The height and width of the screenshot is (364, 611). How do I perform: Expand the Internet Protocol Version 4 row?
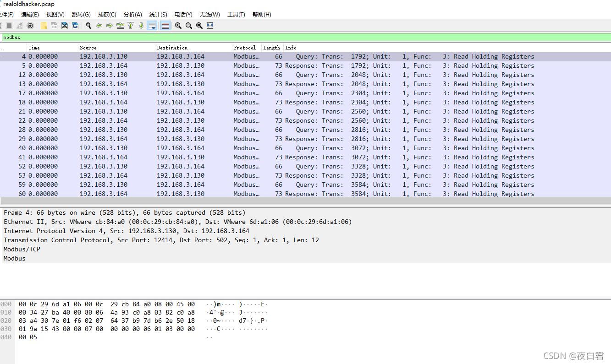coord(305,231)
